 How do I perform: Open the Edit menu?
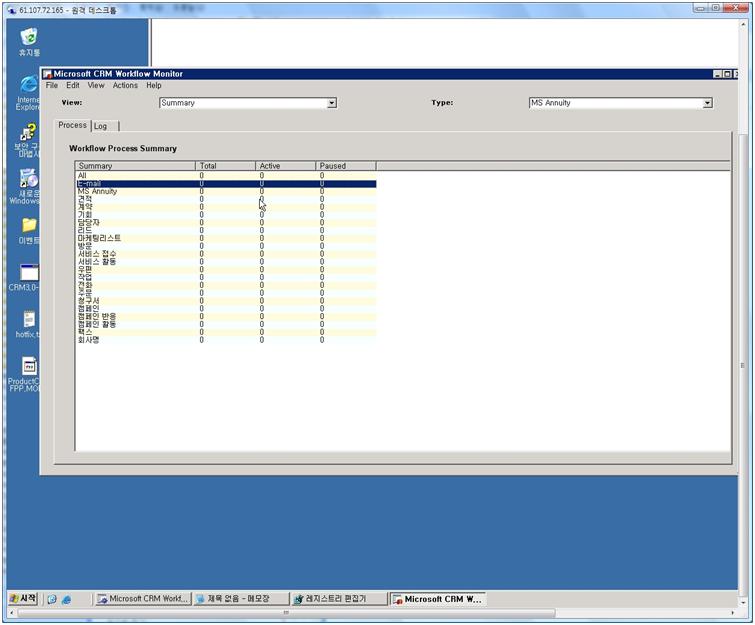tap(73, 85)
